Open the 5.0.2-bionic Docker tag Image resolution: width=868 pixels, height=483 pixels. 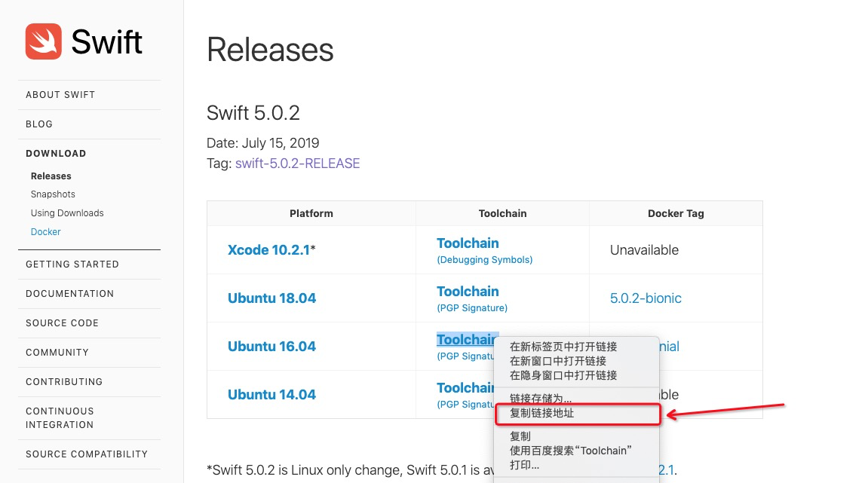(646, 298)
